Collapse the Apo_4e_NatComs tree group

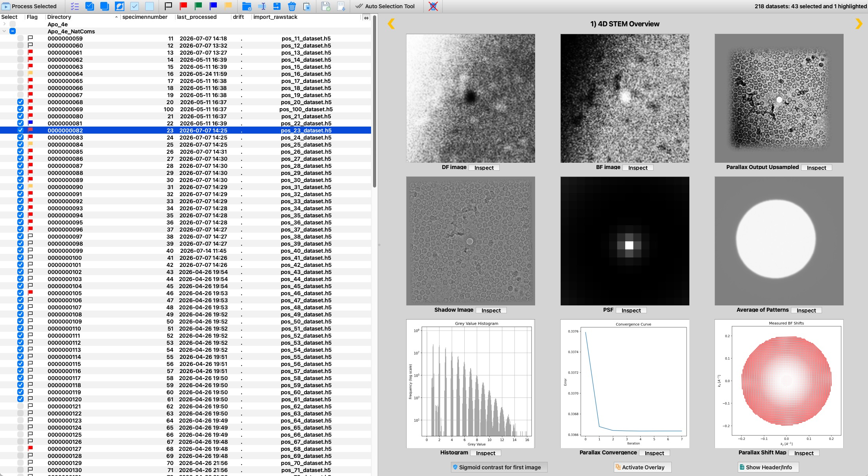pos(4,31)
